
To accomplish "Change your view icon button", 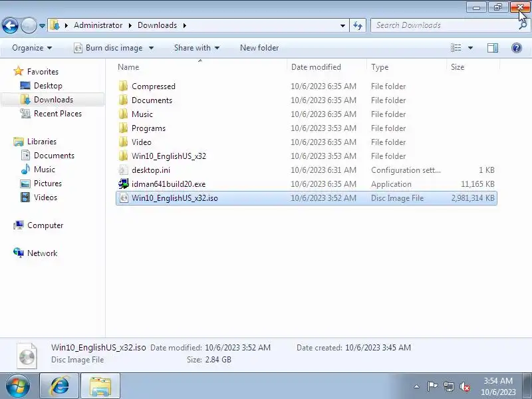I will pyautogui.click(x=456, y=48).
